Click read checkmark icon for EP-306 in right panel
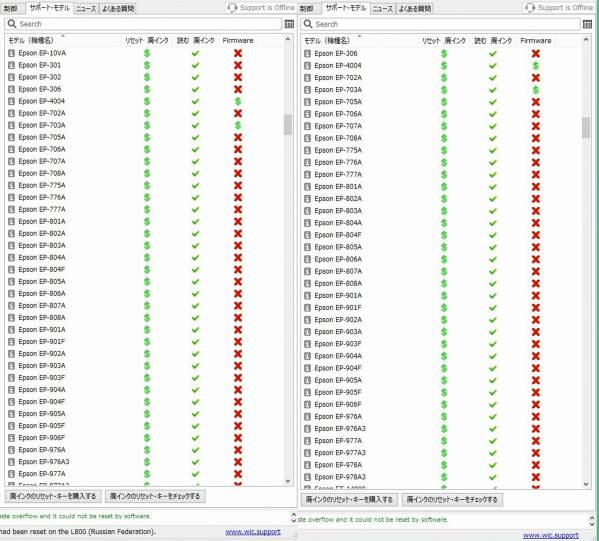 [x=493, y=53]
